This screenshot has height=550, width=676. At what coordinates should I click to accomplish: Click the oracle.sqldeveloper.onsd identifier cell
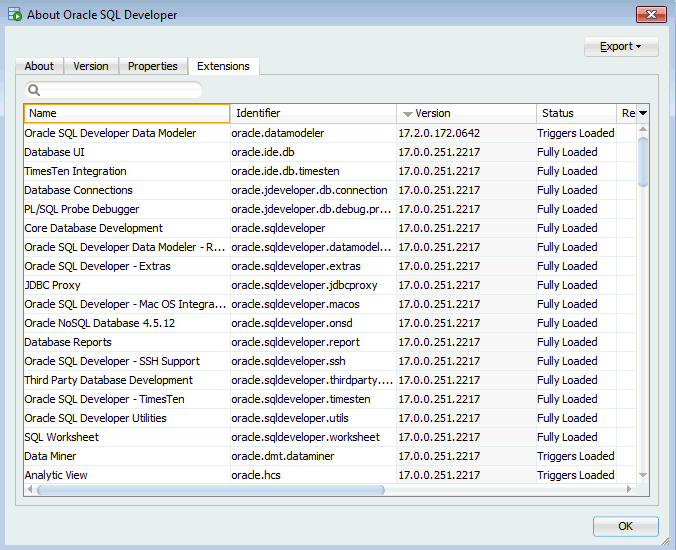pyautogui.click(x=313, y=323)
